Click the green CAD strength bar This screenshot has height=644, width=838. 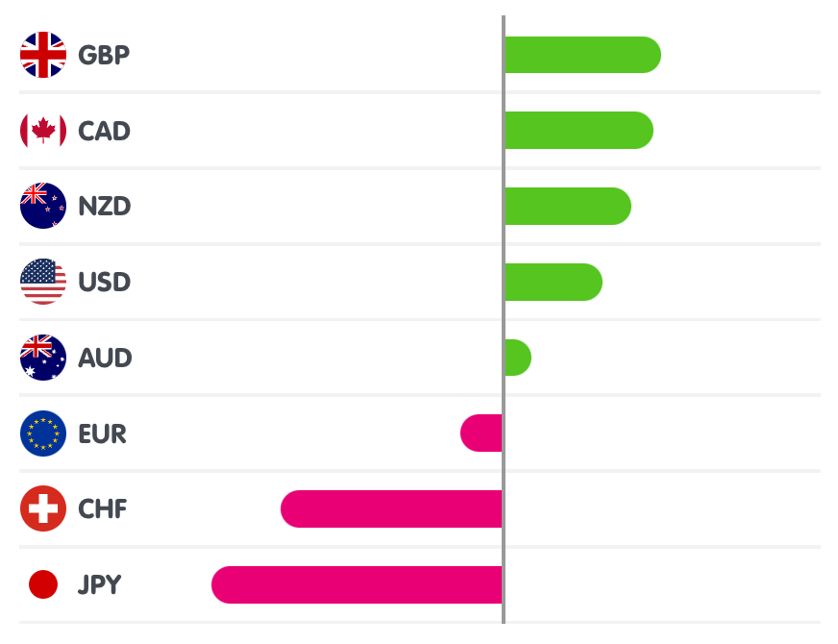[579, 131]
